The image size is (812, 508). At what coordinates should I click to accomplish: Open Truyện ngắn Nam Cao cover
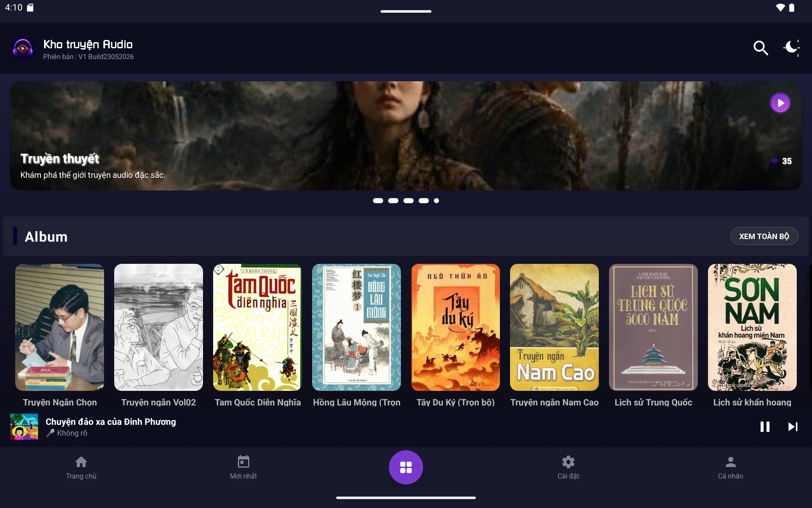554,327
